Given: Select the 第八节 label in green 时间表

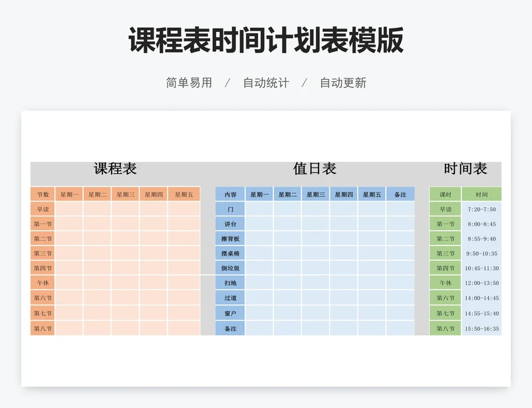Looking at the screenshot, I should [445, 329].
